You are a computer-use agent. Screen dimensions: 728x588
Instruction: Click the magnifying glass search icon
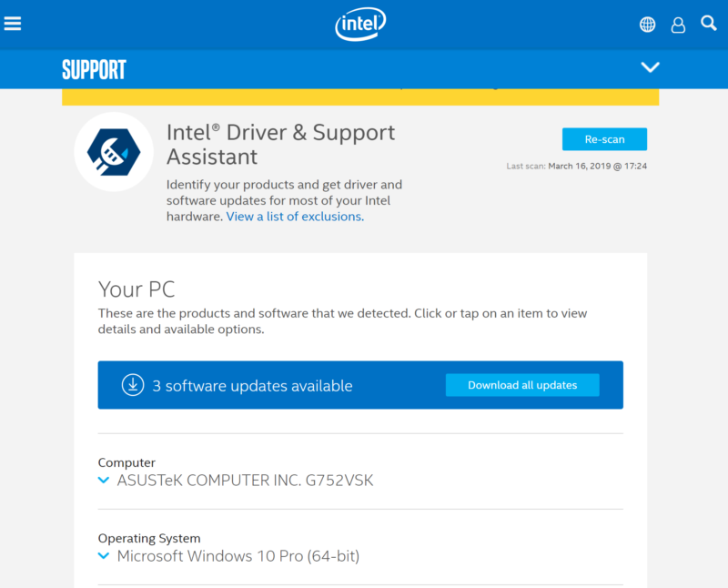[x=709, y=24]
